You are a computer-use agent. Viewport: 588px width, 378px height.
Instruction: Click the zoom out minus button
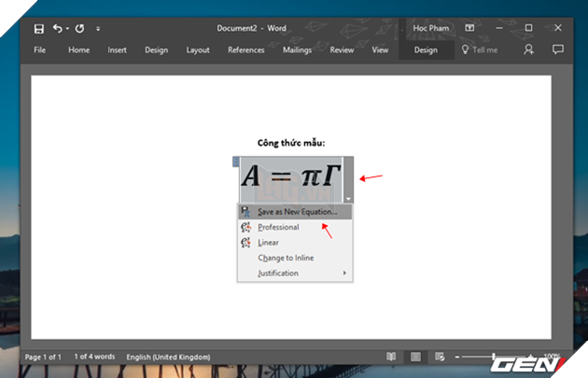pos(457,357)
